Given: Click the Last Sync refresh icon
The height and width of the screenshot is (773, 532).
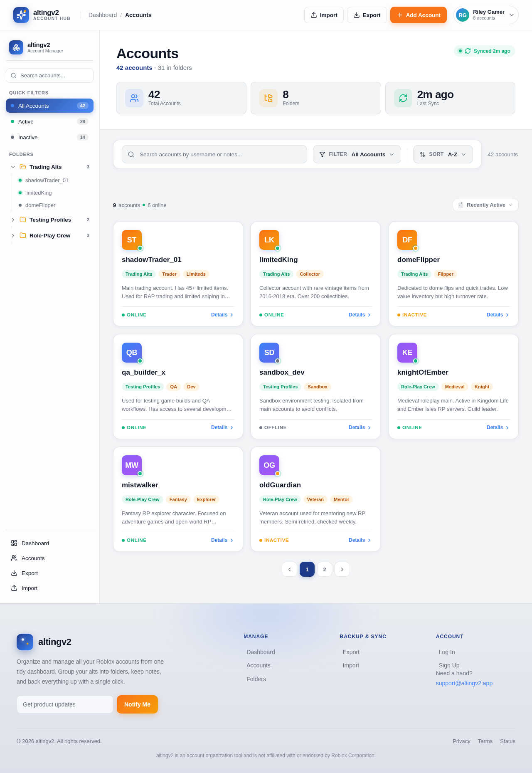Looking at the screenshot, I should [403, 98].
